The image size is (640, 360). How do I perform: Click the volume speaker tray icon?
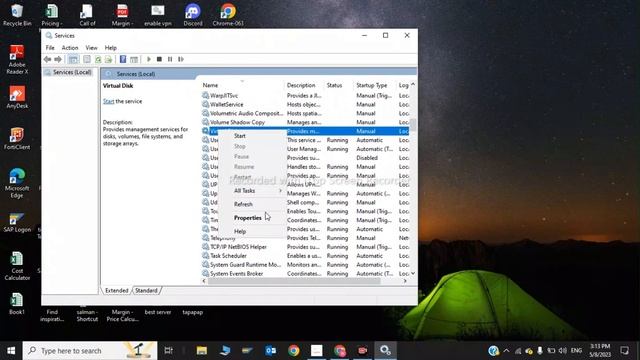point(562,351)
